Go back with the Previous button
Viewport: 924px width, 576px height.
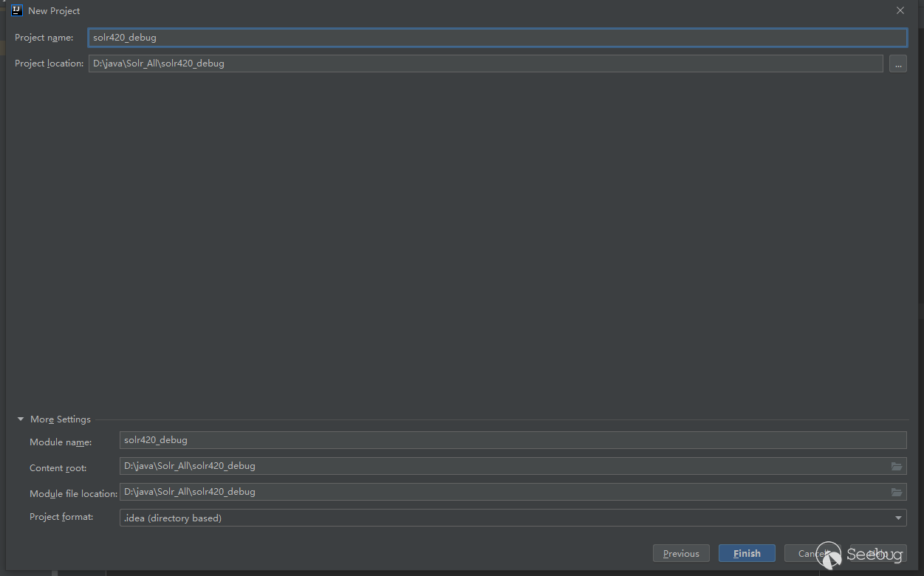(681, 553)
